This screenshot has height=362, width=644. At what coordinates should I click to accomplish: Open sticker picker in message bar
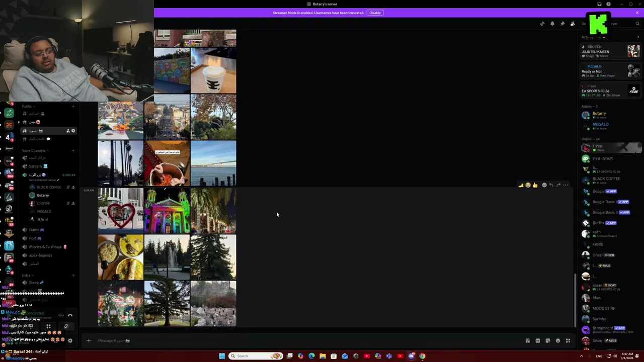[x=547, y=340]
